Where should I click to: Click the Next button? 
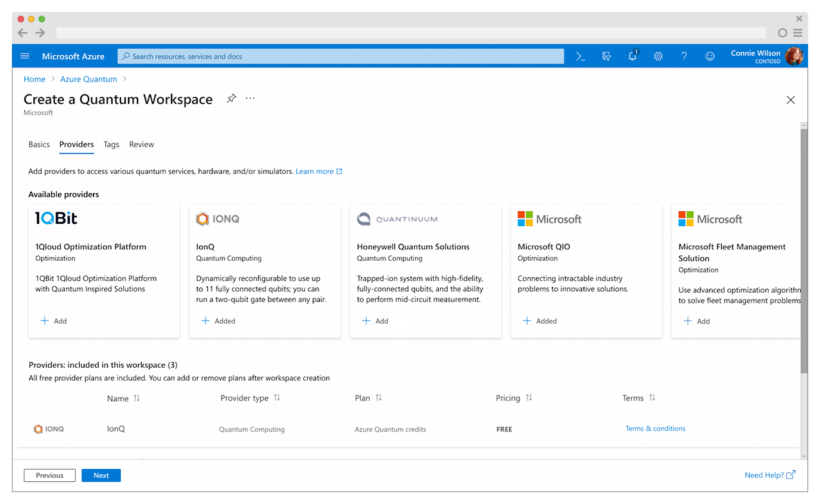pyautogui.click(x=101, y=475)
